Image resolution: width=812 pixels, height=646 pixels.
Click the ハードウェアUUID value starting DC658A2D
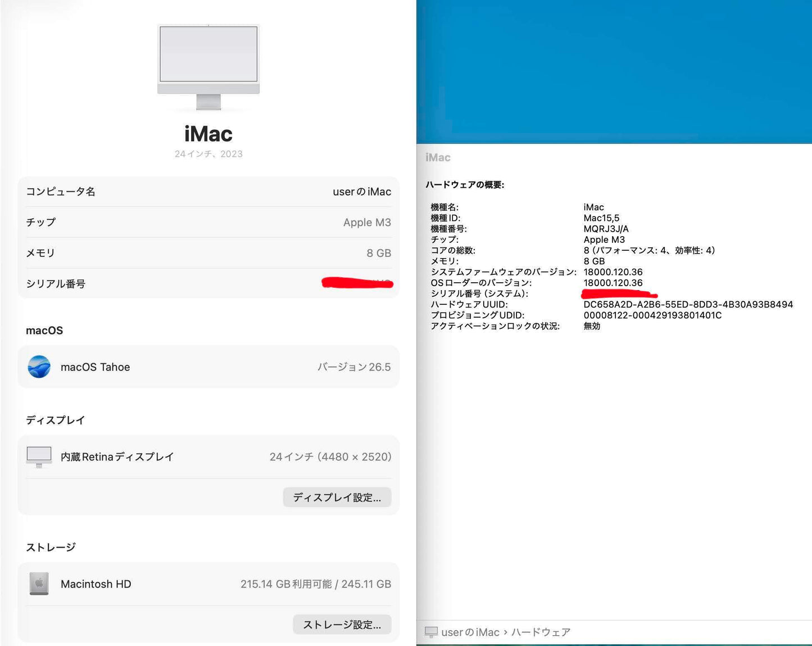688,305
